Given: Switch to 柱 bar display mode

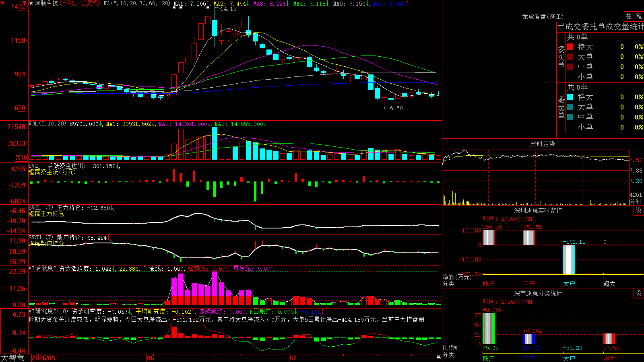Looking at the screenshot, I should tap(629, 16).
